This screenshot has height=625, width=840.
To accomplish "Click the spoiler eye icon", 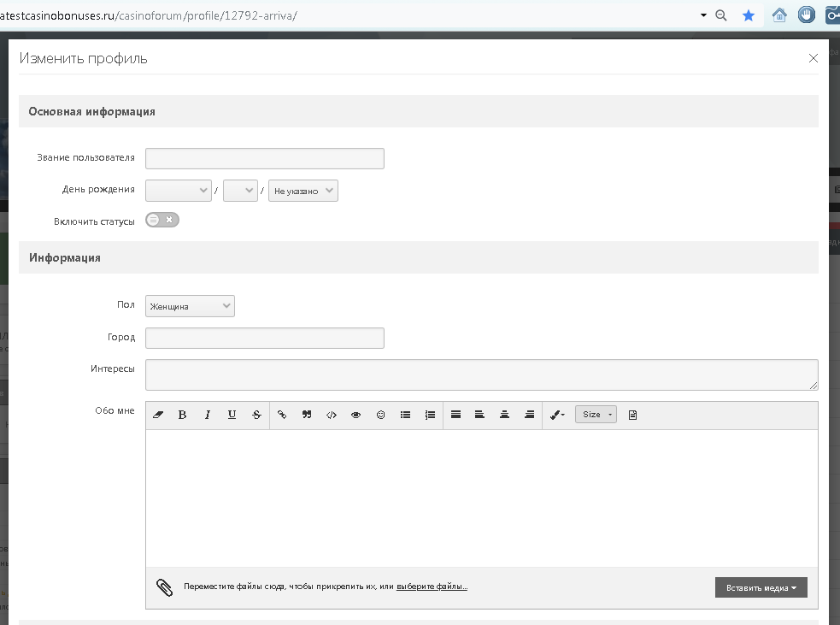I will pyautogui.click(x=356, y=415).
